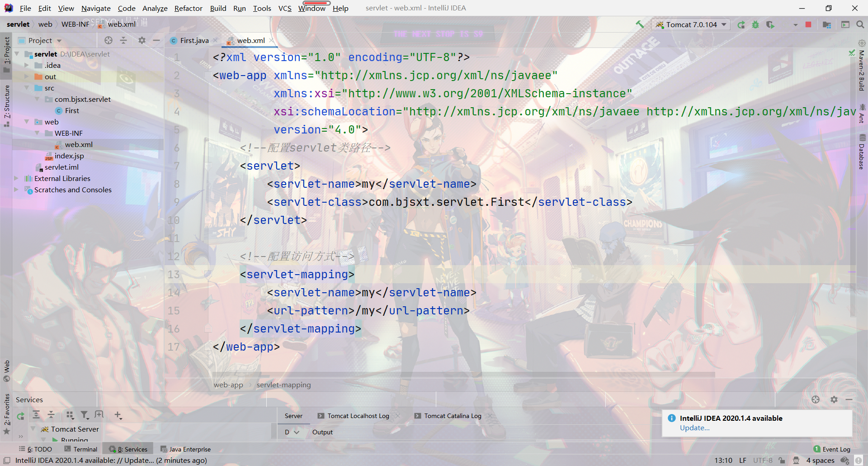
Task: Toggle the Maven-2 Build tool window
Action: tap(862, 66)
